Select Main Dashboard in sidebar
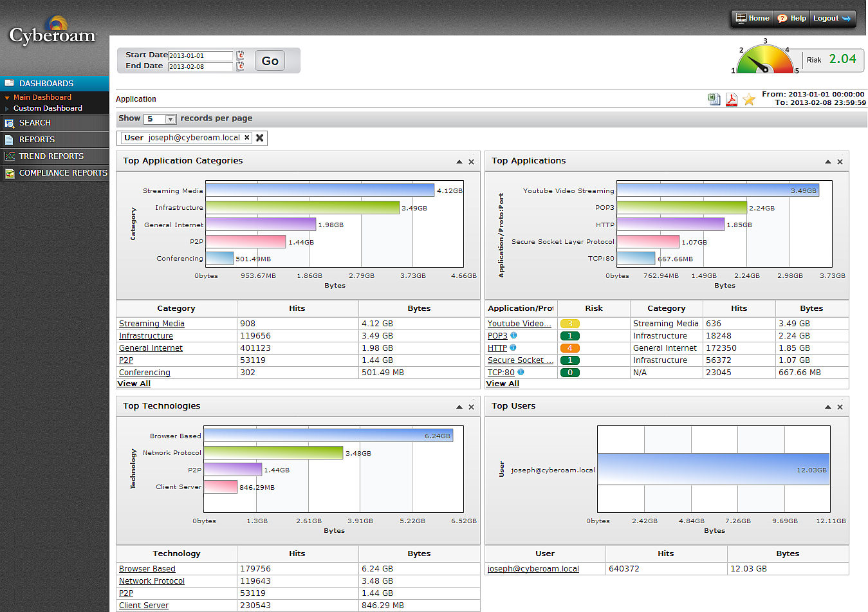The height and width of the screenshot is (612, 868). click(42, 97)
